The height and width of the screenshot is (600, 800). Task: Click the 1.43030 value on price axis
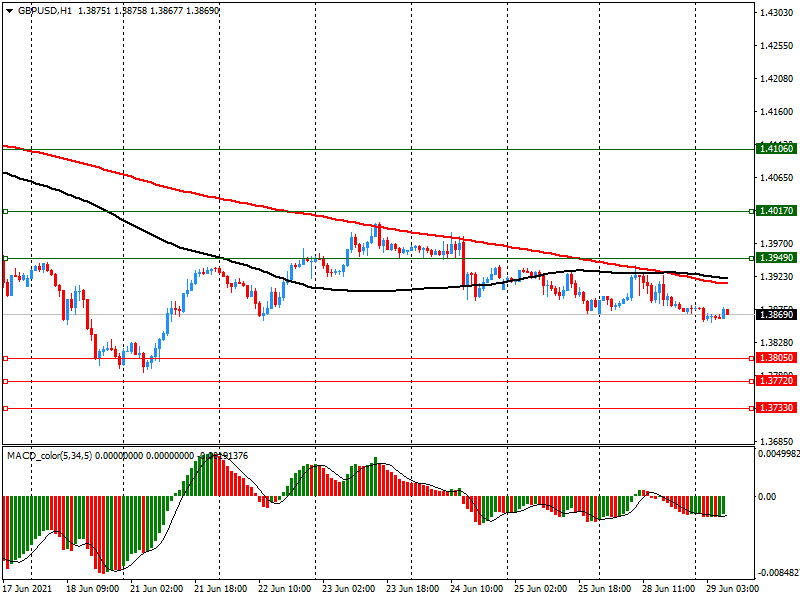point(777,12)
